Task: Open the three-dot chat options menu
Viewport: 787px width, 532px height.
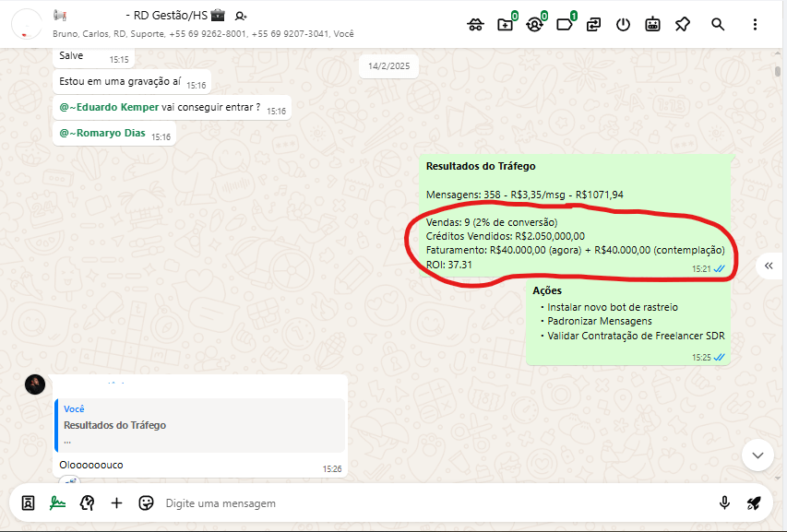Action: tap(755, 25)
